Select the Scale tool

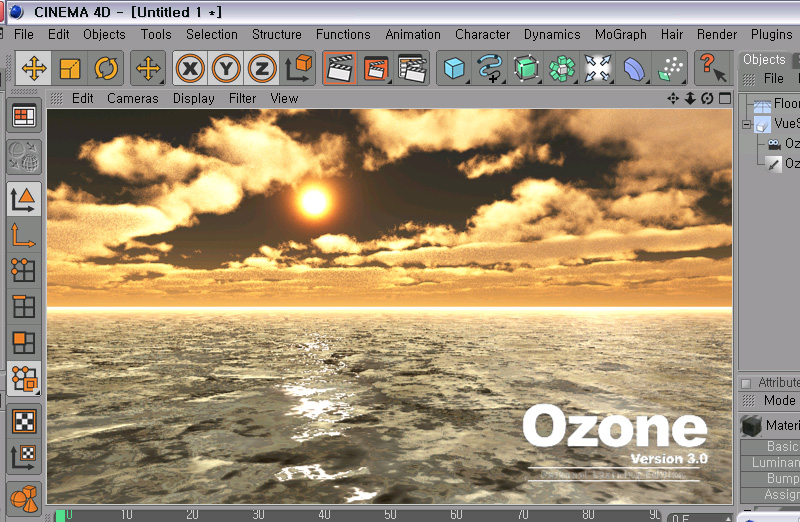70,68
